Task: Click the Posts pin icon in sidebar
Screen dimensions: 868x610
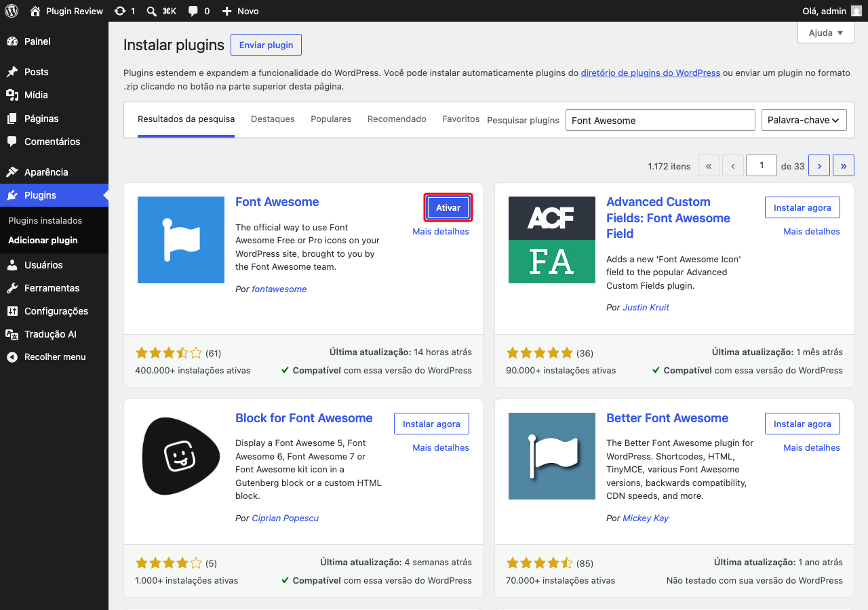Action: click(12, 72)
